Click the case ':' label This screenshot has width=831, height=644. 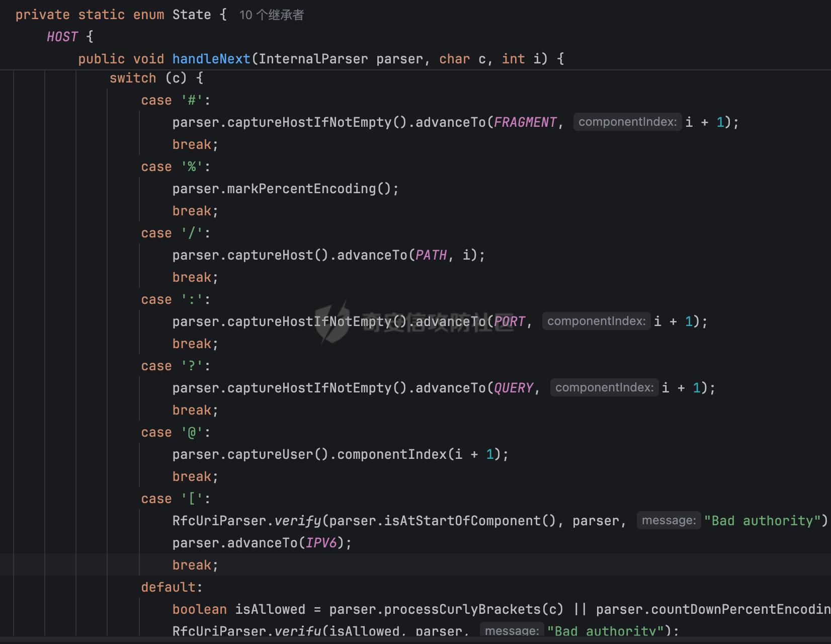(176, 299)
